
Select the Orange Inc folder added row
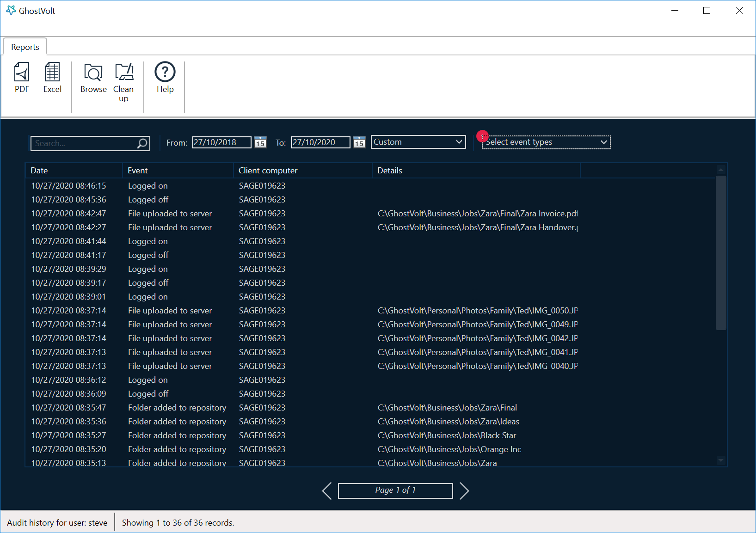click(x=370, y=449)
